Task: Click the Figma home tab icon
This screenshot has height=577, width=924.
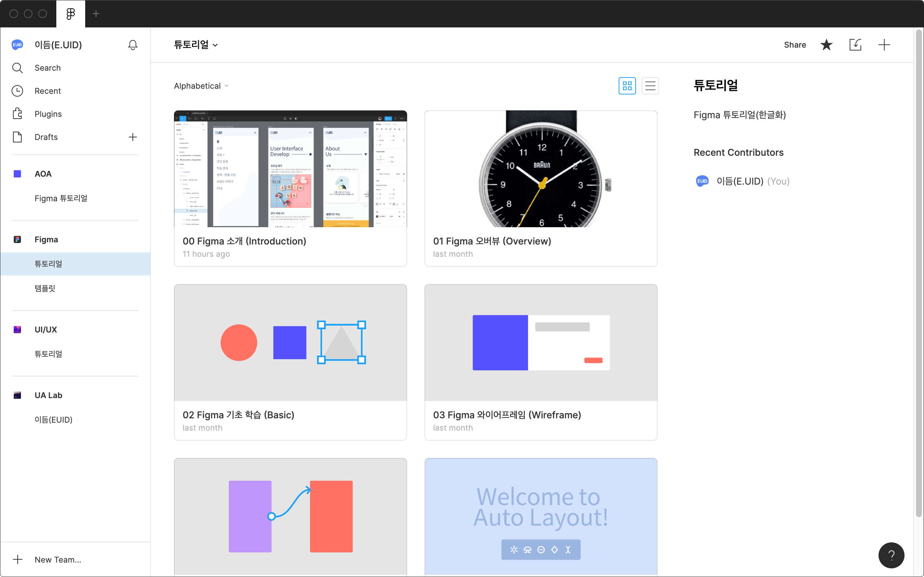Action: [x=71, y=14]
